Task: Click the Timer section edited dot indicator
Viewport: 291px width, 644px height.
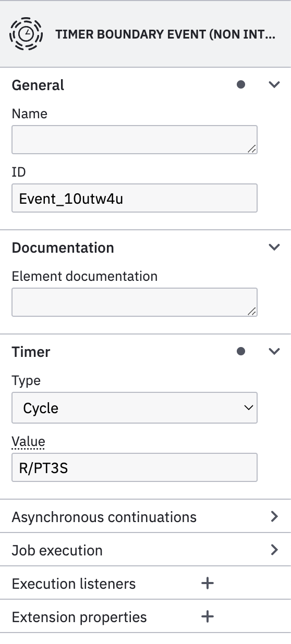Action: coord(241,352)
